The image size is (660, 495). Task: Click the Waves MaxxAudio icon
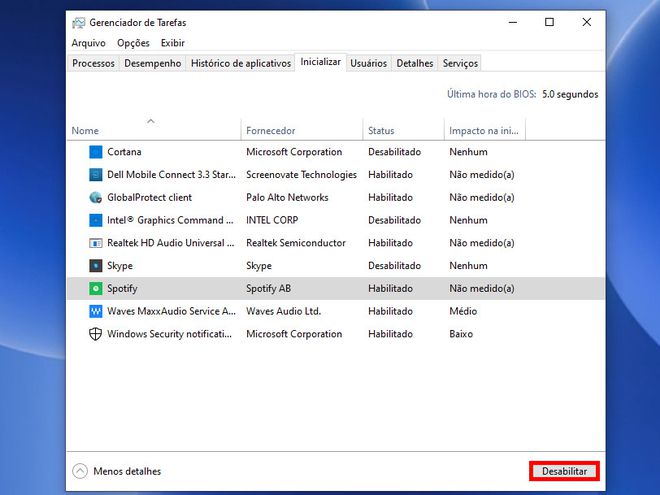(96, 311)
